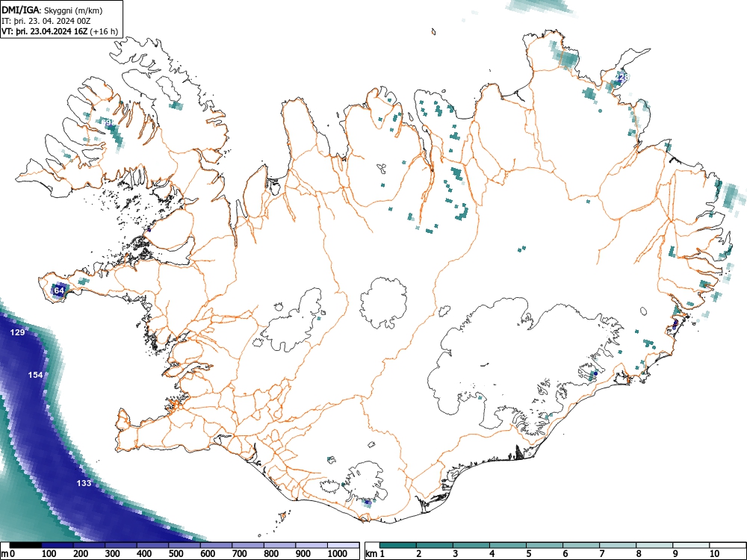Image resolution: width=747 pixels, height=560 pixels.
Task: Select the 7–8 km legend swatch
Action: point(618,545)
